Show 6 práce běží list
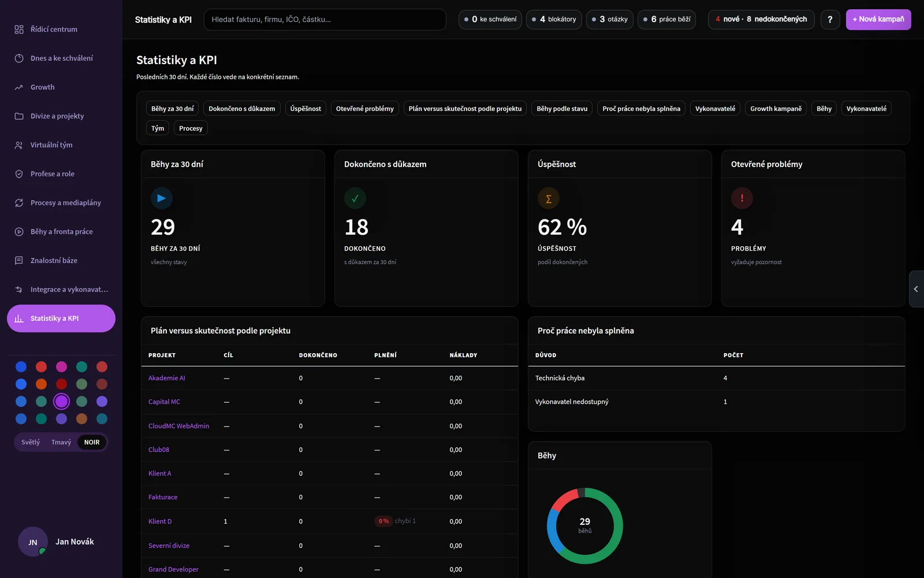This screenshot has width=924, height=578. tap(666, 20)
